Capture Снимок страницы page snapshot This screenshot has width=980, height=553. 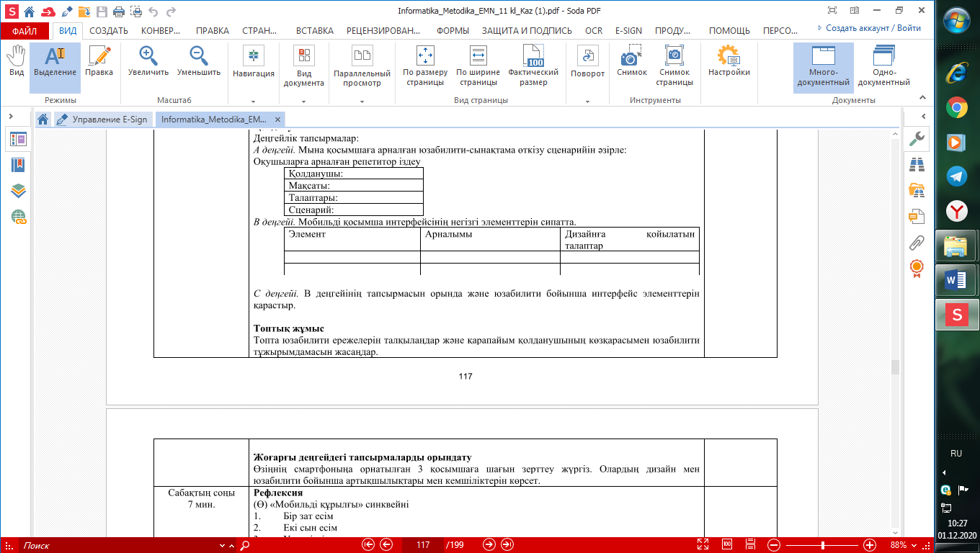coord(674,67)
